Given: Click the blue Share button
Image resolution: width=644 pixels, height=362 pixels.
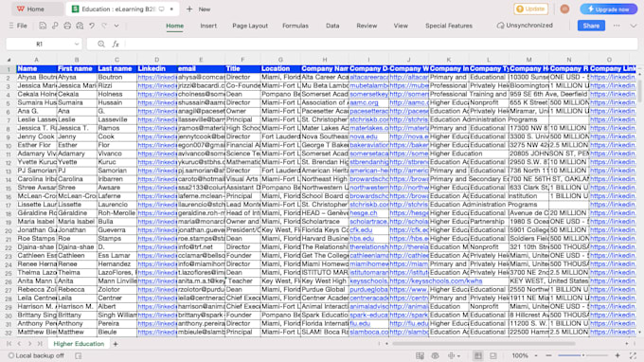Looking at the screenshot, I should pos(591,26).
